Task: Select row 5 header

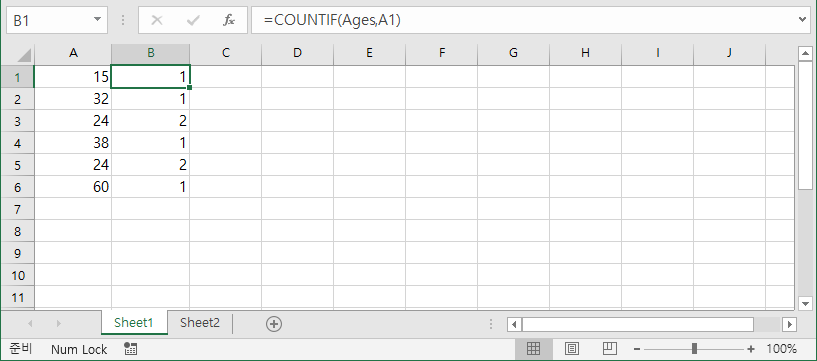Action: 17,165
